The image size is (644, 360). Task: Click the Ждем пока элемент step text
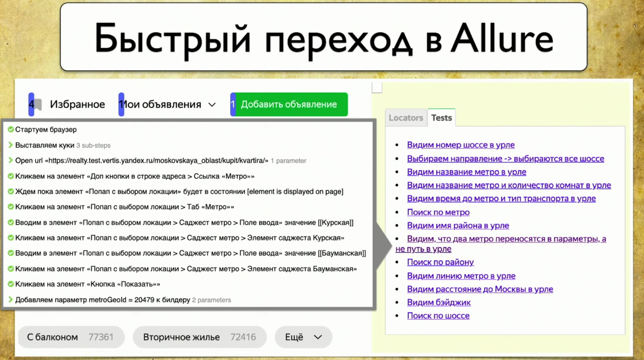coord(179,191)
